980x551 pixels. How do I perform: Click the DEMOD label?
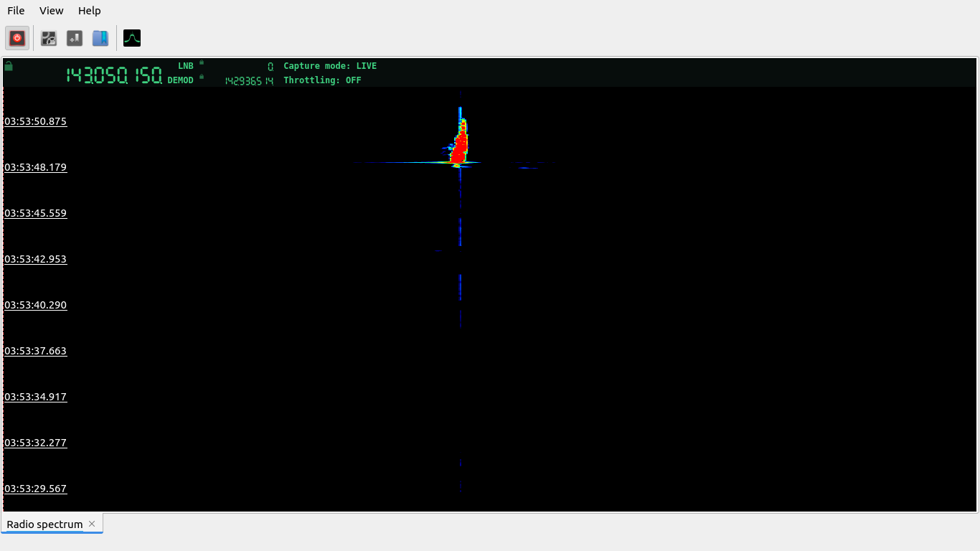181,80
